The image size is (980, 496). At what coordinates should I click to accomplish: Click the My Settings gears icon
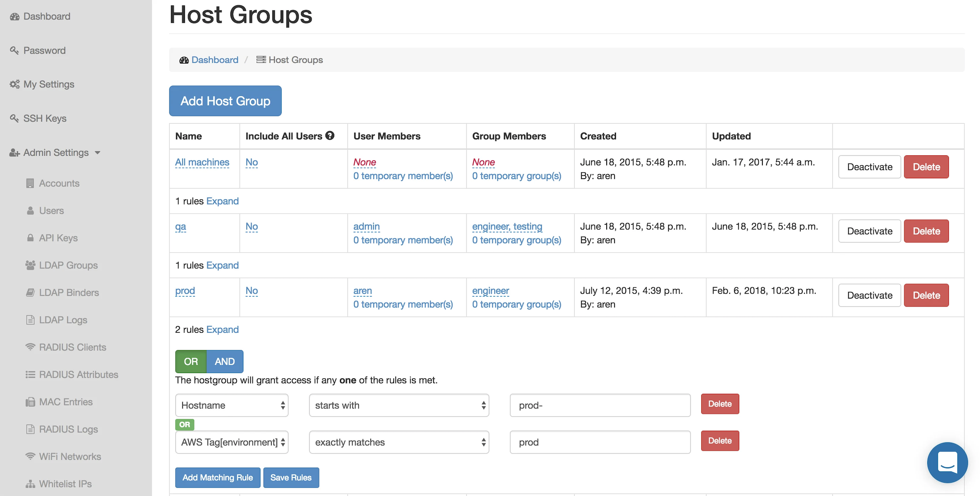tap(15, 84)
